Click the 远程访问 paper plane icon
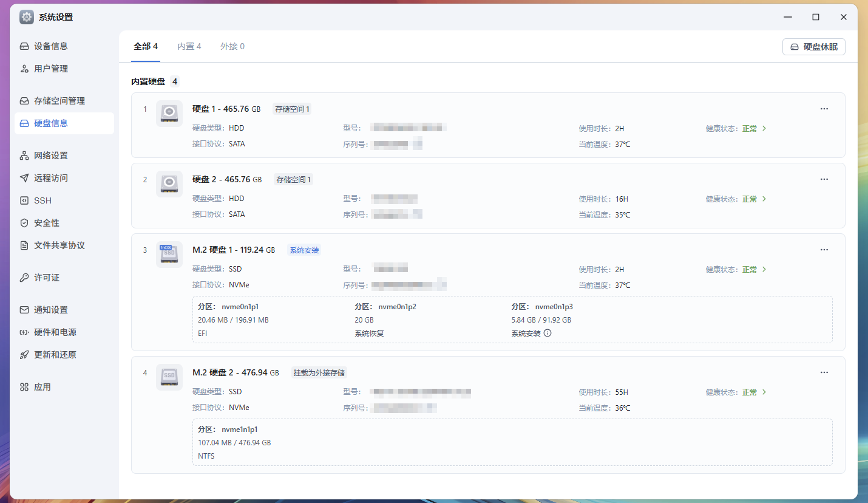This screenshot has height=503, width=868. tap(24, 178)
